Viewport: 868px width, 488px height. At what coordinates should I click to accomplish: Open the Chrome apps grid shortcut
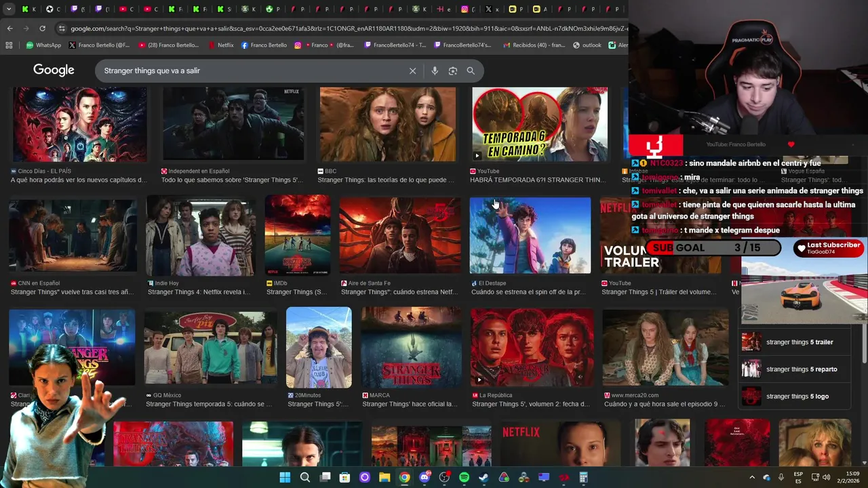tap(9, 45)
